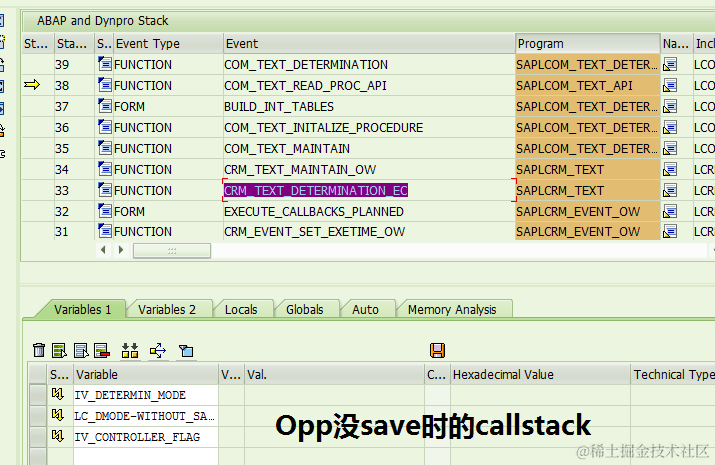Screen dimensions: 715x465
Task: Click the stack type icon for level 36
Action: pos(105,127)
